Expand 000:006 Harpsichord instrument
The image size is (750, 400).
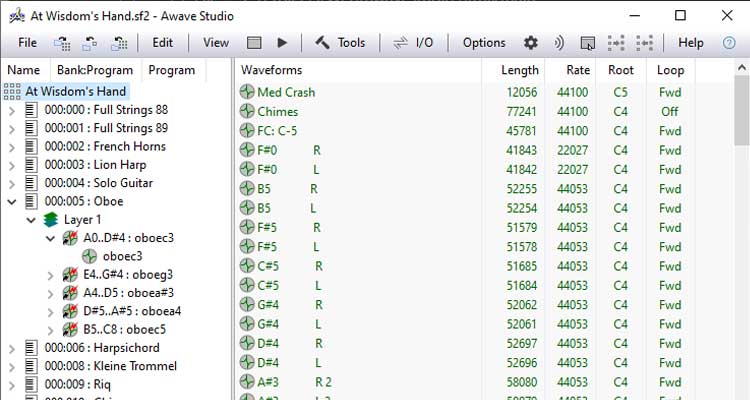pyautogui.click(x=12, y=349)
